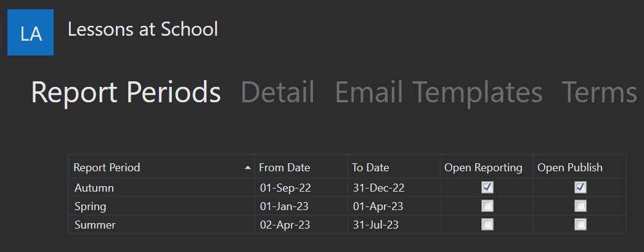
Task: Click Autumn To Date 31-Dec-22 cell
Action: click(394, 187)
